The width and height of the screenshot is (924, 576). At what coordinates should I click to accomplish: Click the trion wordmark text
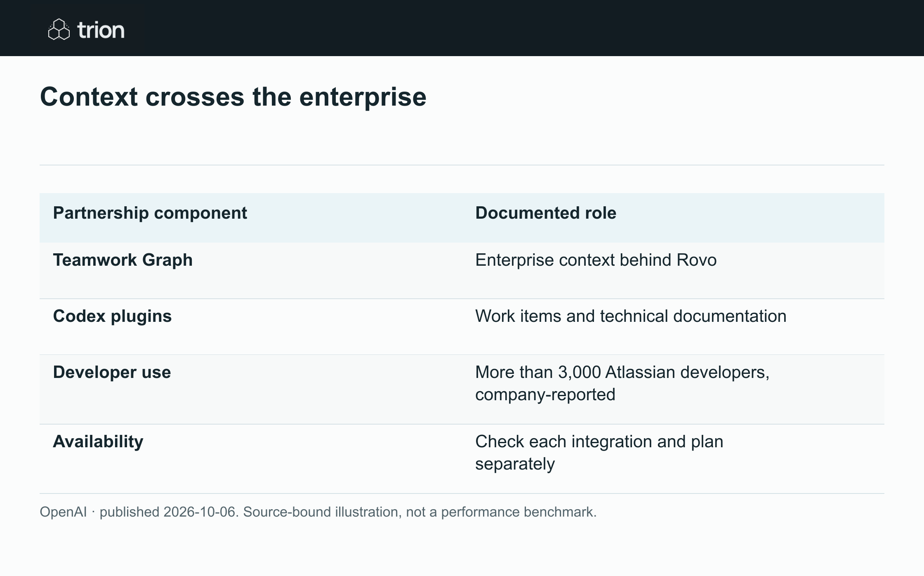tap(101, 30)
